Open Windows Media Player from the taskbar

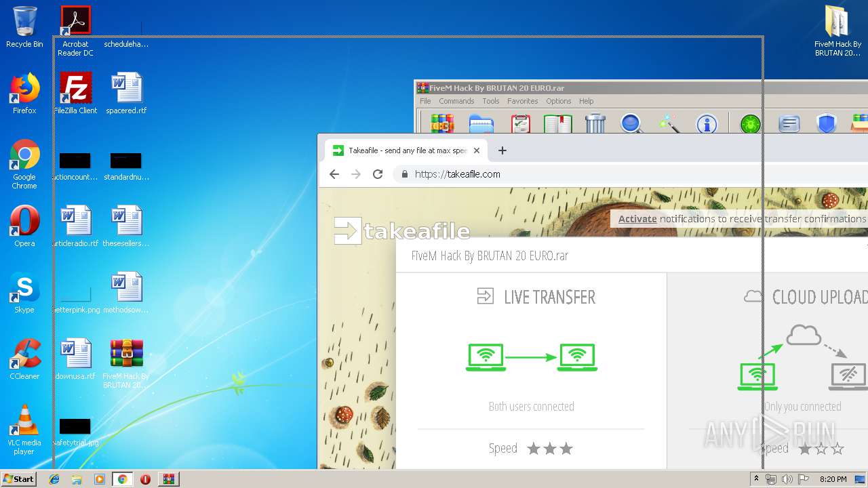(x=100, y=479)
